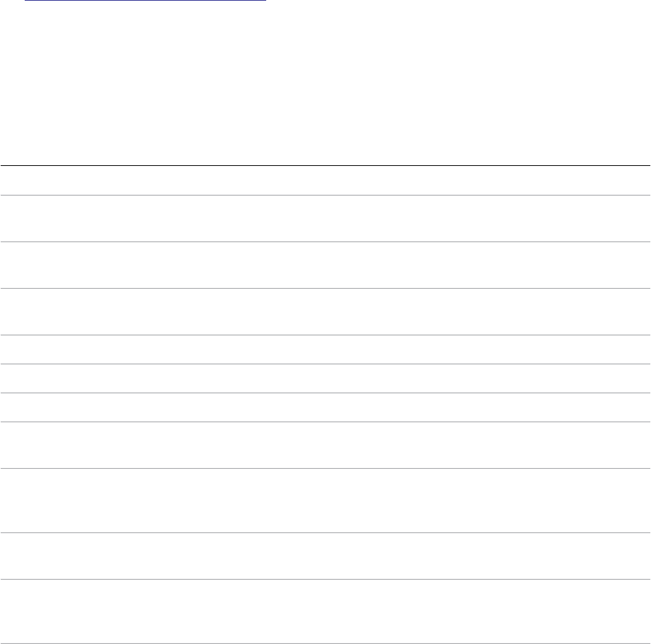Select the third empty table row

click(x=325, y=265)
